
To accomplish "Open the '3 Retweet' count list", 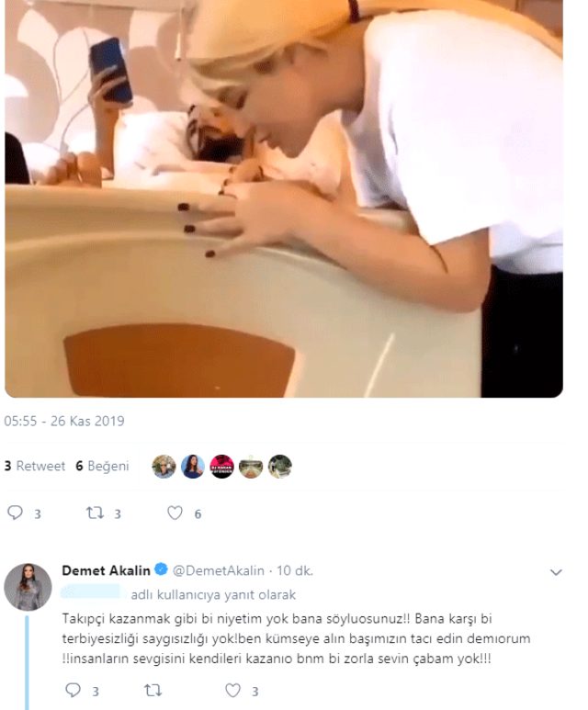I will [x=35, y=466].
